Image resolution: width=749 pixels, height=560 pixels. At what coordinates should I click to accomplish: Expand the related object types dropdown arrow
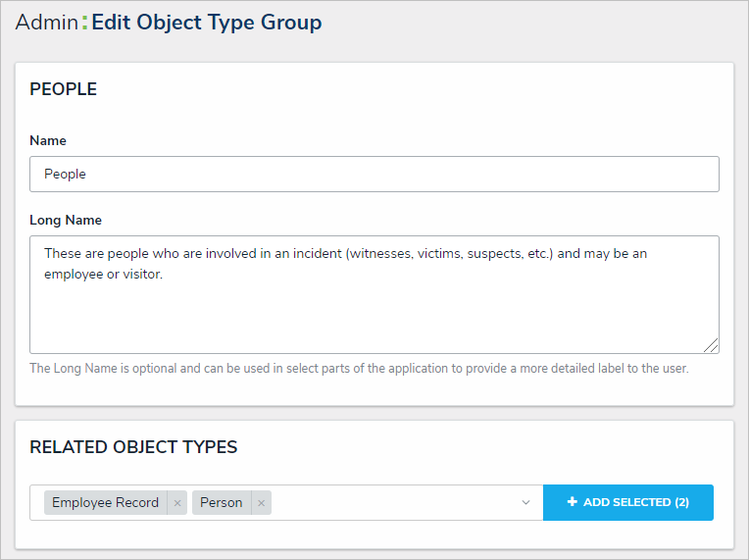525,503
